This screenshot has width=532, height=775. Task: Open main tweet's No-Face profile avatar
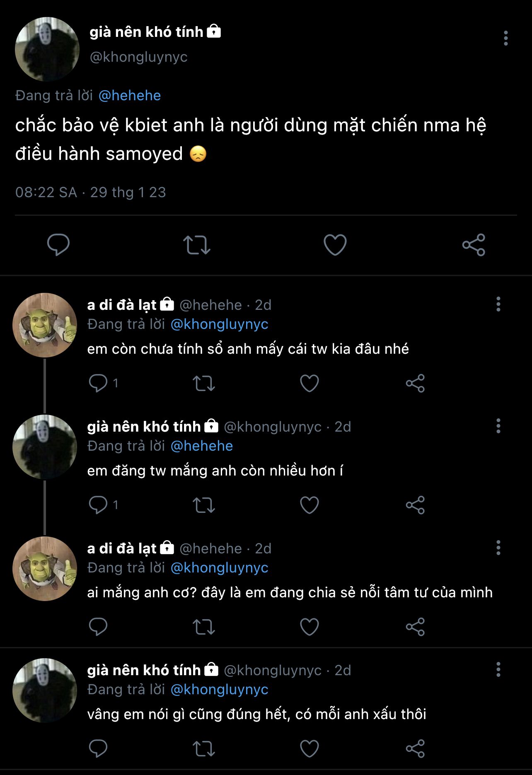point(47,49)
